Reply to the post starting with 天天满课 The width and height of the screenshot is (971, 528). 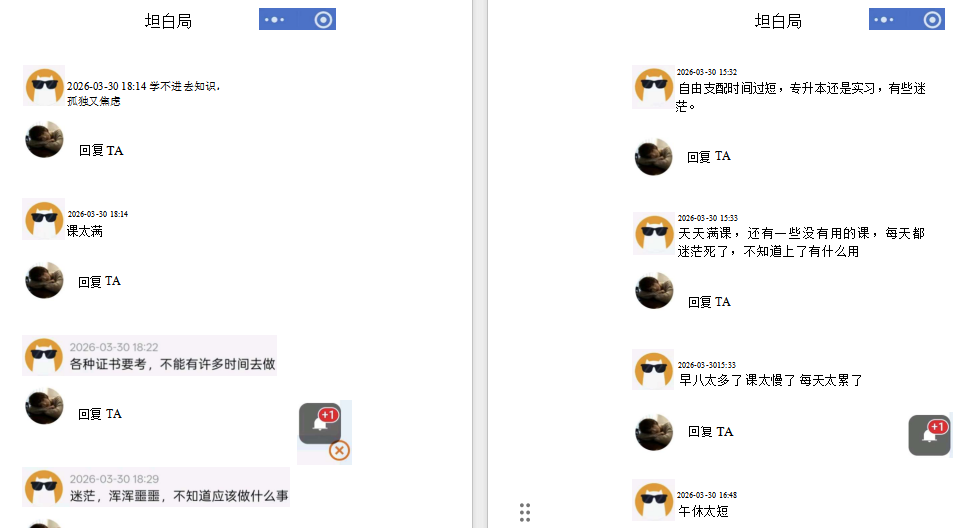710,302
